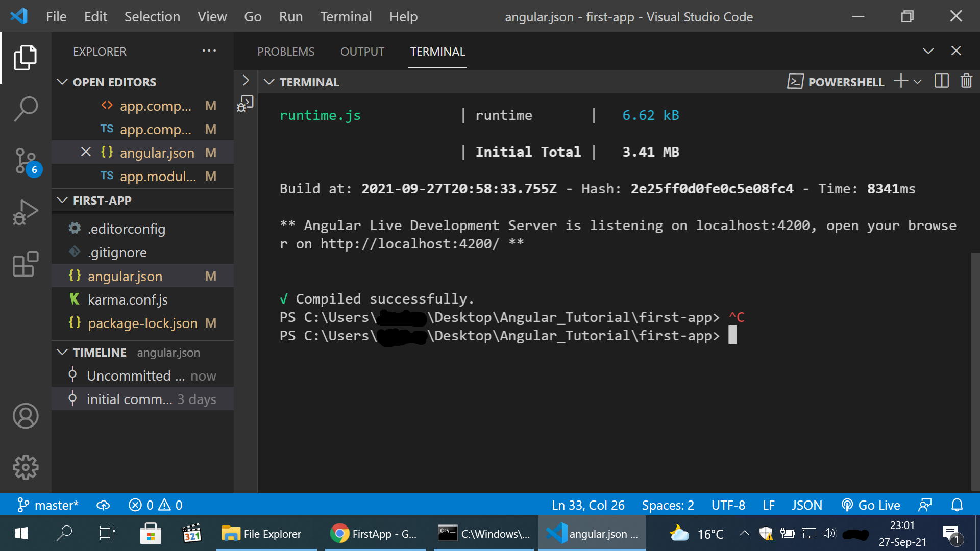This screenshot has width=980, height=551.
Task: Open the launch profile dropdown arrow
Action: pyautogui.click(x=917, y=82)
